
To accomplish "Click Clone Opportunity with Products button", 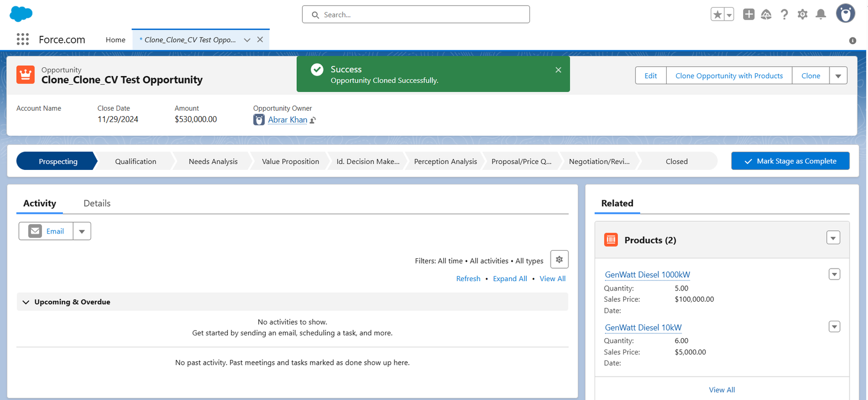I will tap(729, 75).
